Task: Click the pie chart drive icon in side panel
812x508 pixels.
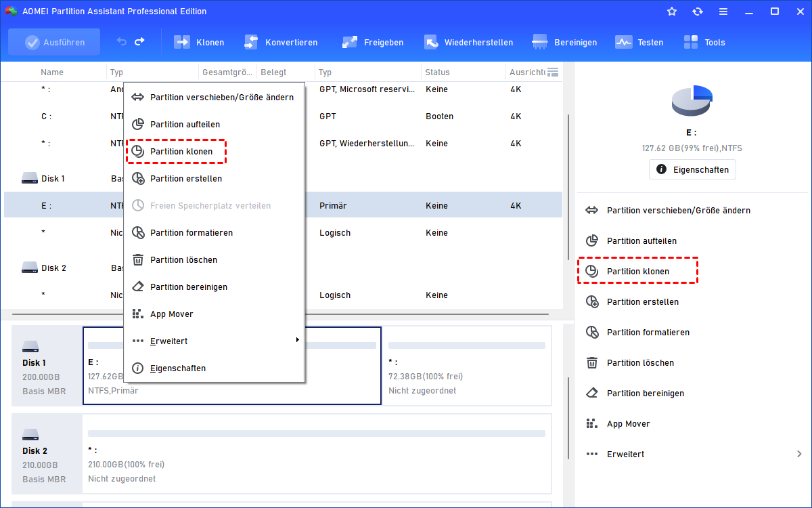Action: point(692,100)
